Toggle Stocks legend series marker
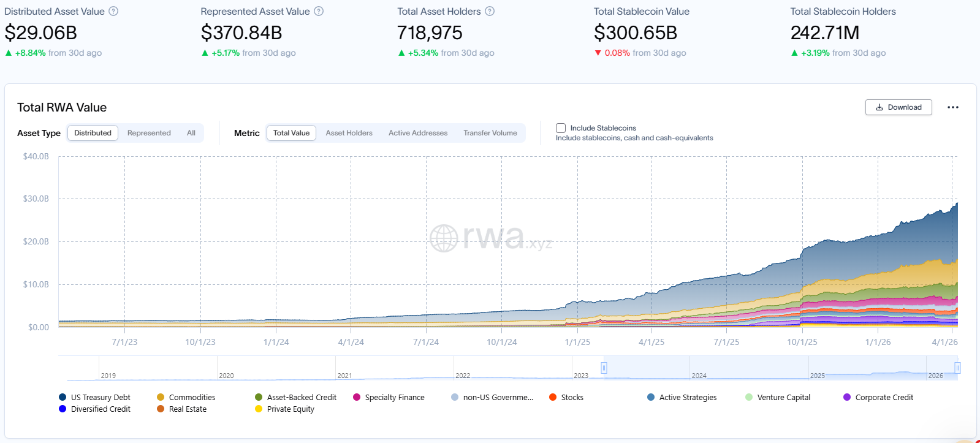 [553, 397]
